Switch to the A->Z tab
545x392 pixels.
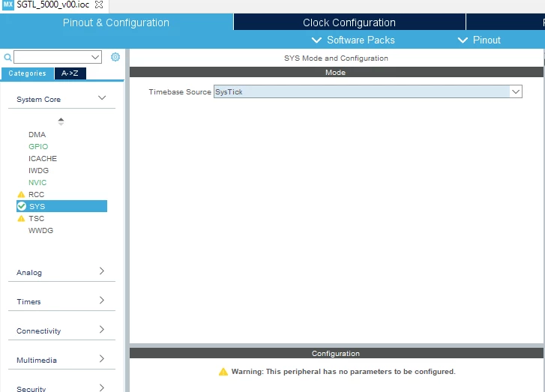70,73
